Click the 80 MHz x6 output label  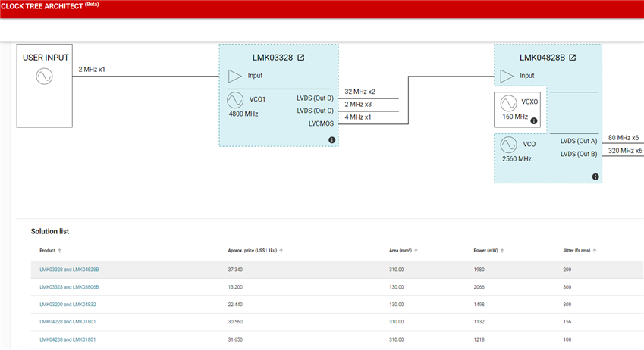(x=623, y=137)
